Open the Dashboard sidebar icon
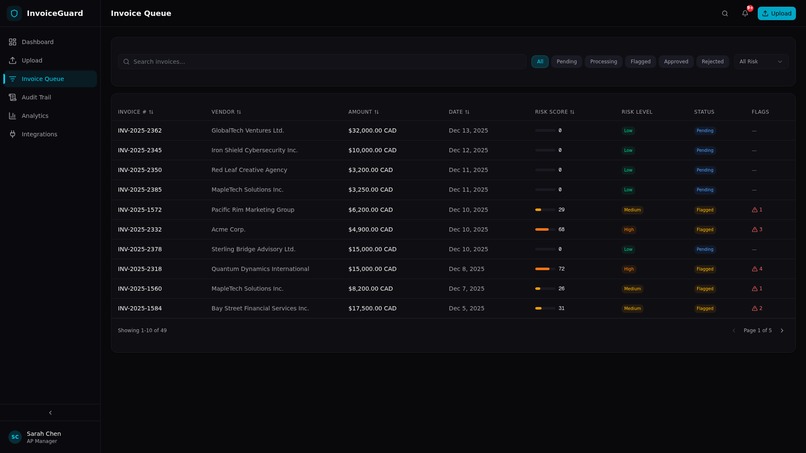The image size is (806, 453). coord(12,42)
